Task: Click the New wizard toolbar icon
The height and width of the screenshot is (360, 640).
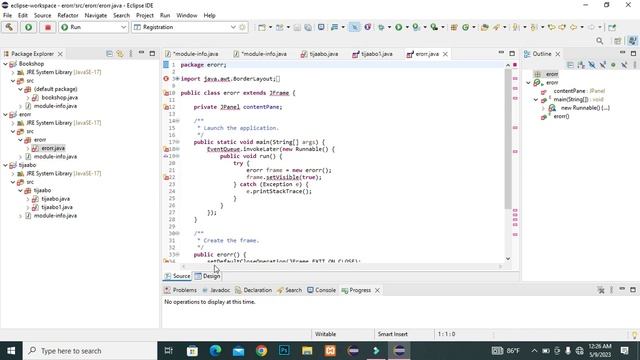Action: coord(262,27)
